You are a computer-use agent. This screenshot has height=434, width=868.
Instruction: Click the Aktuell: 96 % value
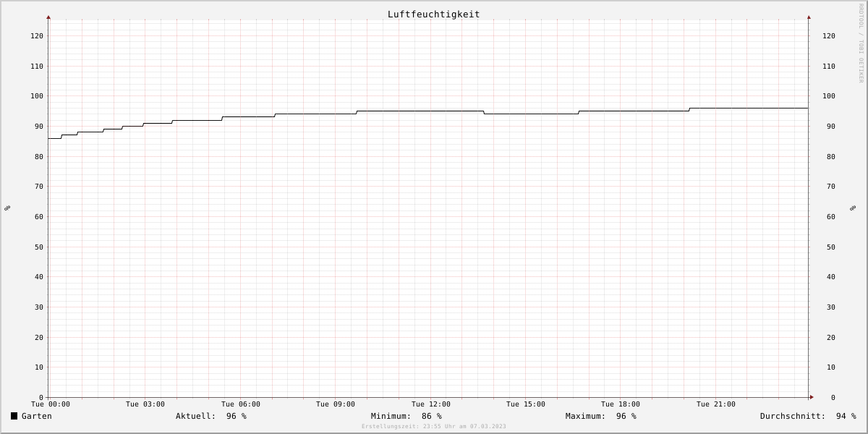[x=211, y=416]
